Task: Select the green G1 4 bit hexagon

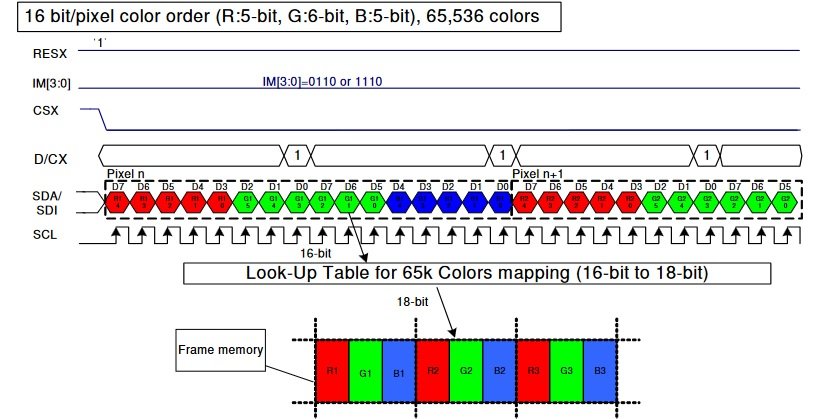Action: coord(272,202)
